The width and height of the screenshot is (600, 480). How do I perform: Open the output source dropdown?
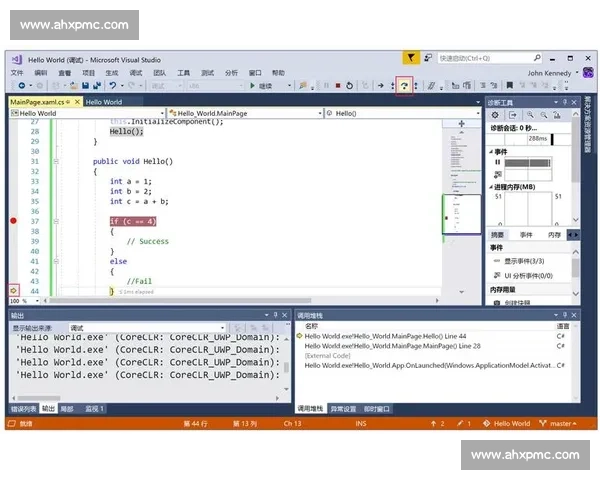pyautogui.click(x=222, y=328)
